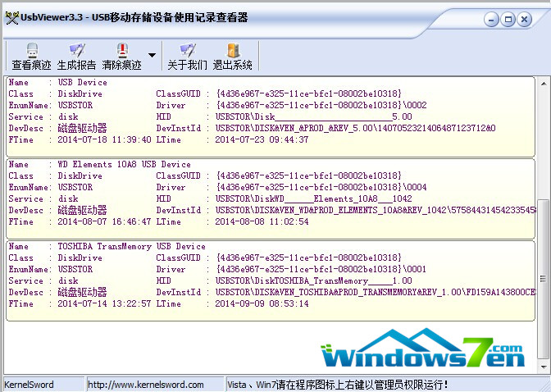Click FTime value 2014-08-07 16:46:47
The height and width of the screenshot is (392, 551).
(x=104, y=221)
